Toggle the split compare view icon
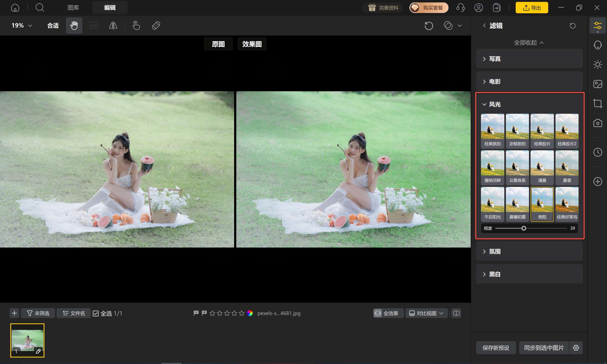This screenshot has height=364, width=607. click(456, 313)
